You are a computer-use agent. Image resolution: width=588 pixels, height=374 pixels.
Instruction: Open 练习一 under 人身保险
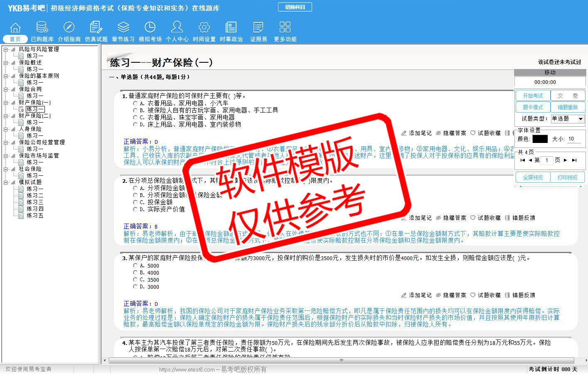click(35, 135)
